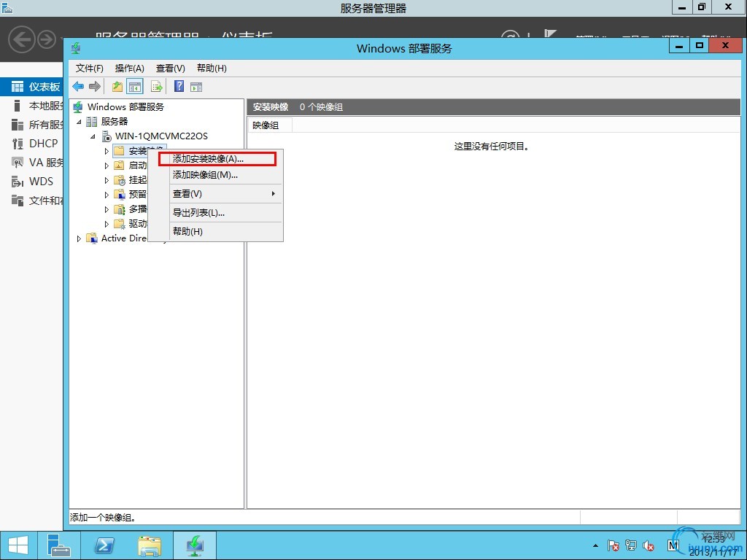Choose 帮助(H) in context menu
Screen dimensions: 747x560
216,231
